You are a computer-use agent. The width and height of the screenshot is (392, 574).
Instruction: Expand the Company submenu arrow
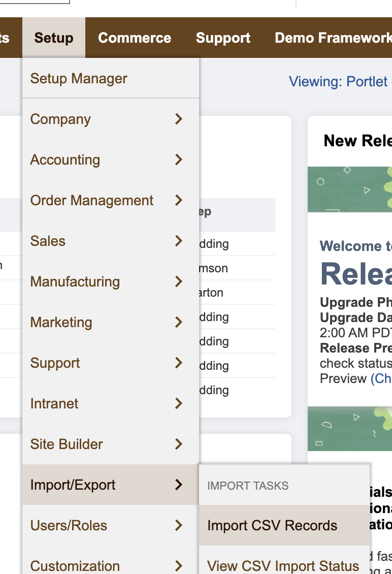[178, 119]
